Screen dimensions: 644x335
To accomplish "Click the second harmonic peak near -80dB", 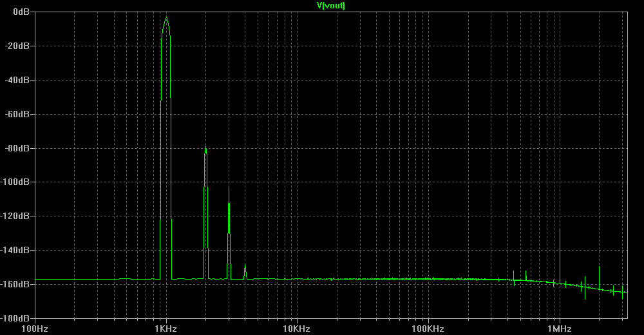I will (206, 147).
